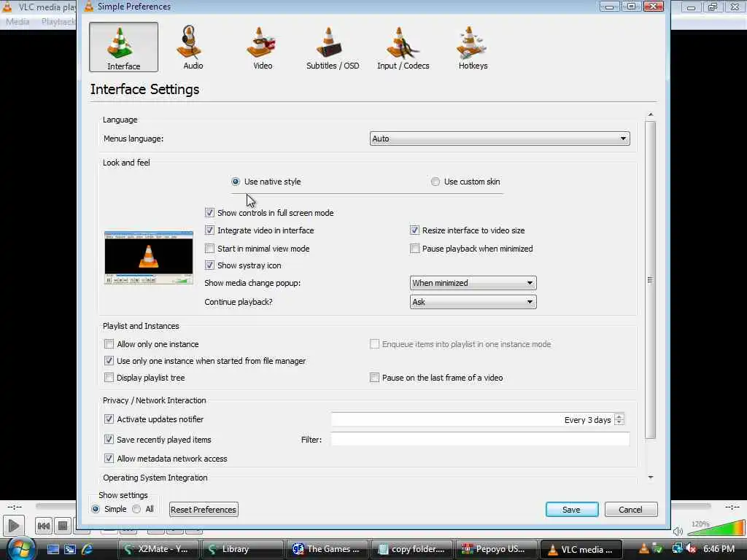Viewport: 747px width, 560px height.
Task: Click the recently played Filter input field
Action: (480, 439)
